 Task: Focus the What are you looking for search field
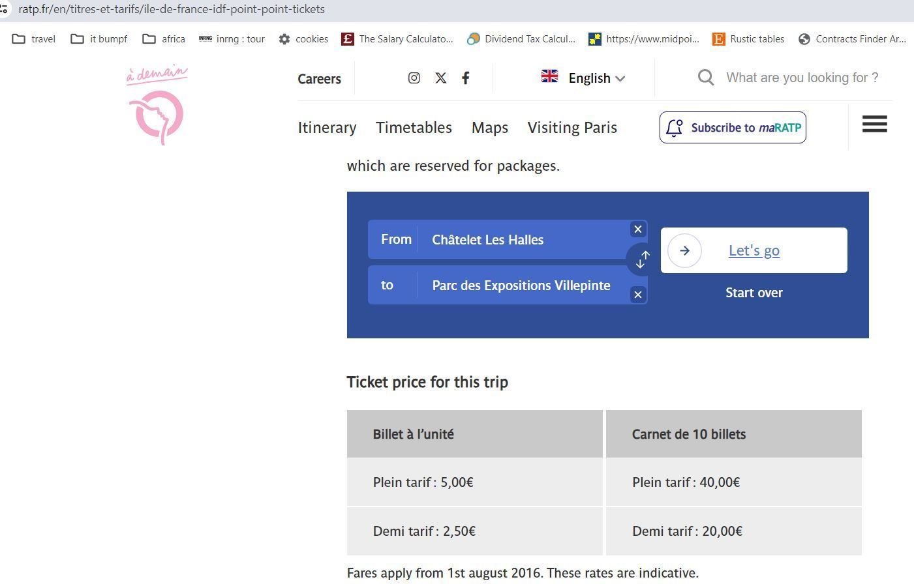(802, 78)
